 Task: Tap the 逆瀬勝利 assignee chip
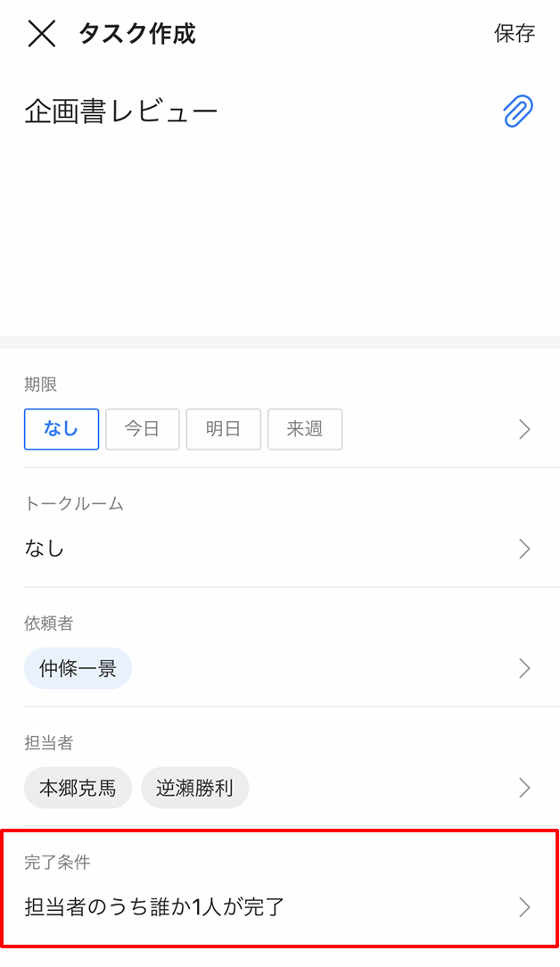[x=194, y=789]
